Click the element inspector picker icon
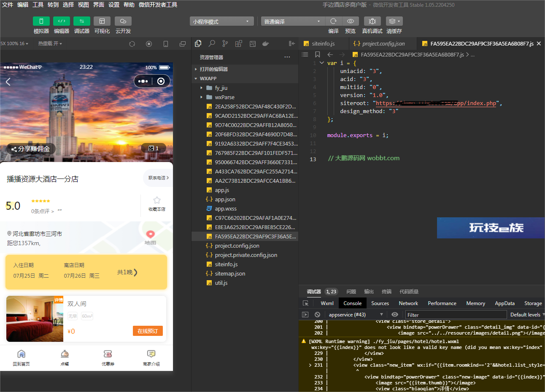The height and width of the screenshot is (392, 545). pyautogui.click(x=306, y=303)
